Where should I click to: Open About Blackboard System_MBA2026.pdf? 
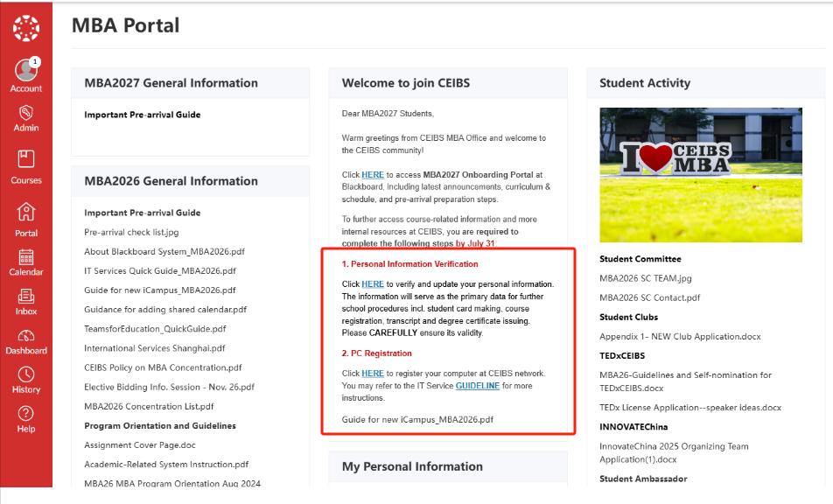point(164,252)
